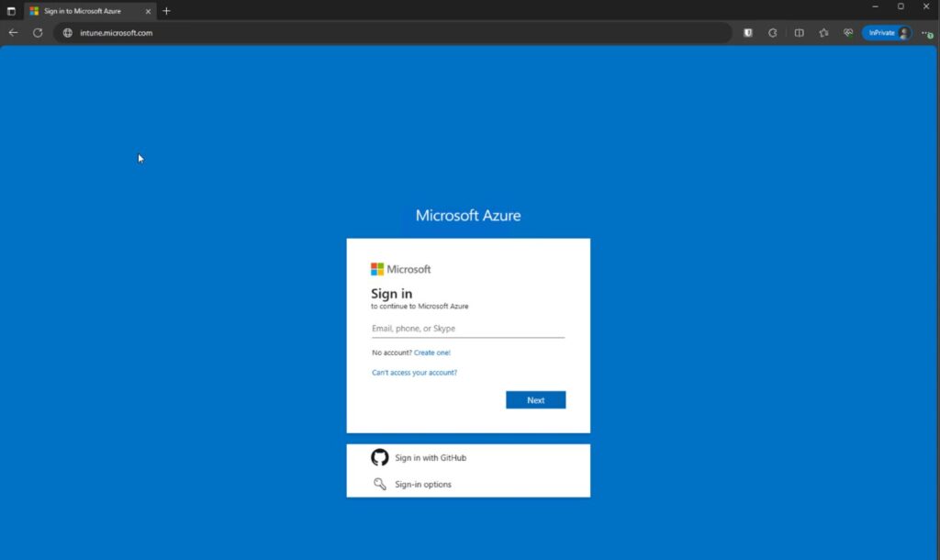
Task: Click the GitHub logo icon
Action: coord(379,457)
